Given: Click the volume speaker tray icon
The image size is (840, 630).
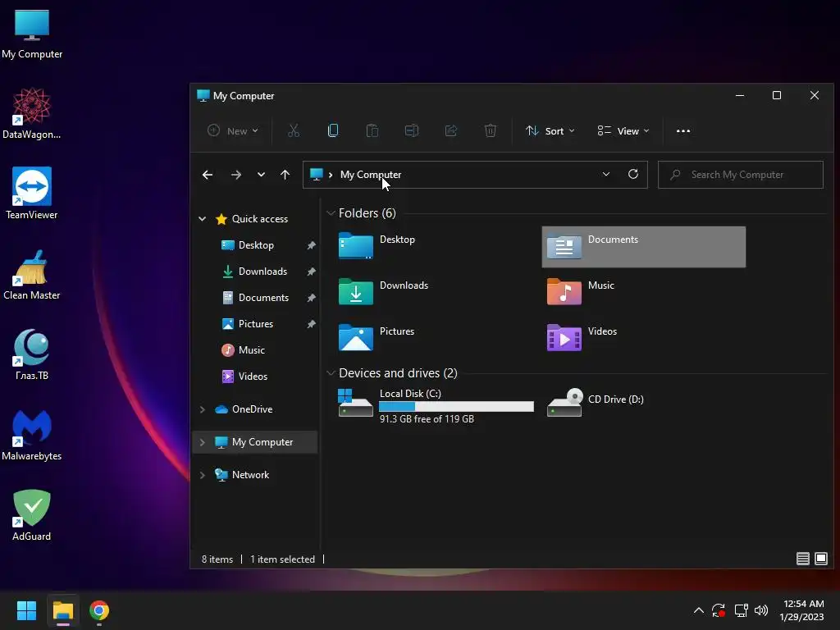Looking at the screenshot, I should coord(760,610).
